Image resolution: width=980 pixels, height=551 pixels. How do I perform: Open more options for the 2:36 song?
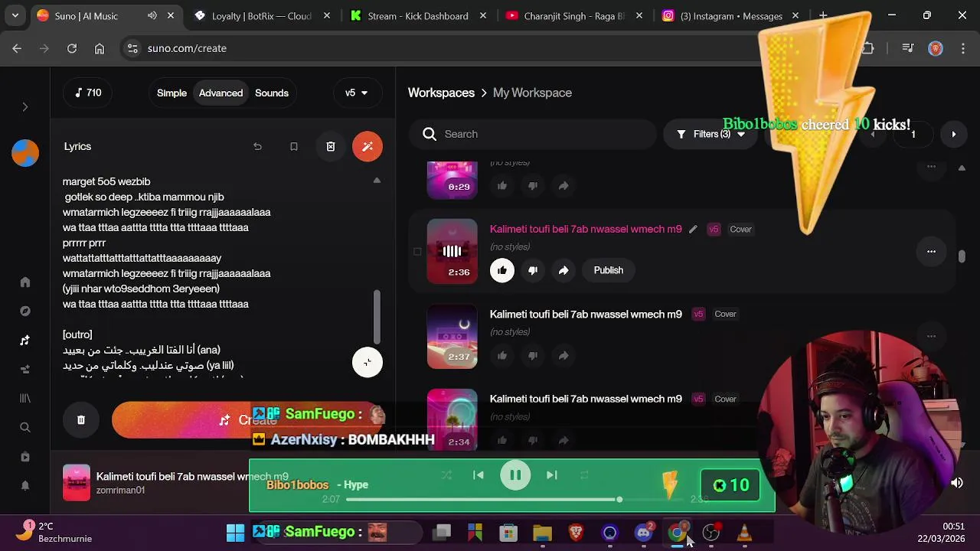coord(931,251)
